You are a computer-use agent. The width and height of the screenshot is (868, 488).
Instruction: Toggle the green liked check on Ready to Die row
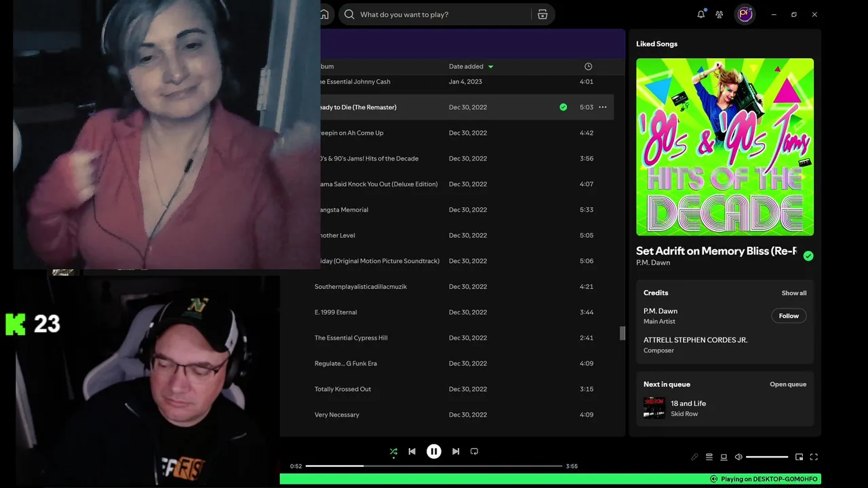pos(563,107)
